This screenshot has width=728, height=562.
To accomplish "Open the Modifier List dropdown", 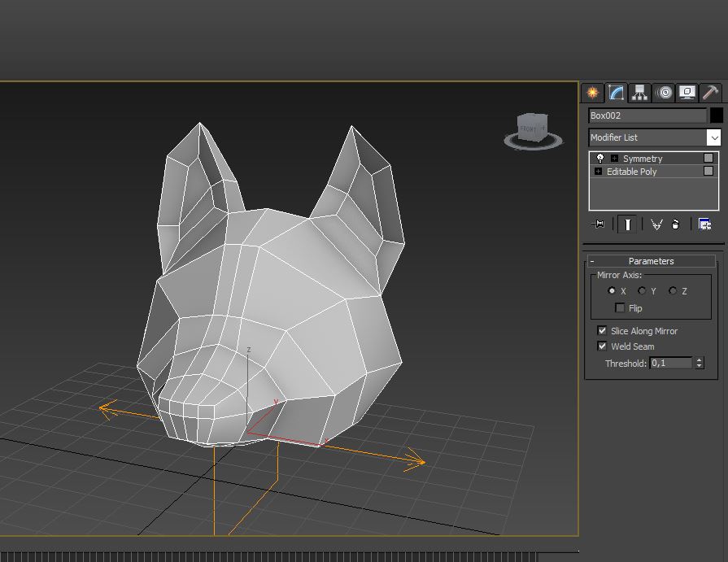I will (713, 137).
